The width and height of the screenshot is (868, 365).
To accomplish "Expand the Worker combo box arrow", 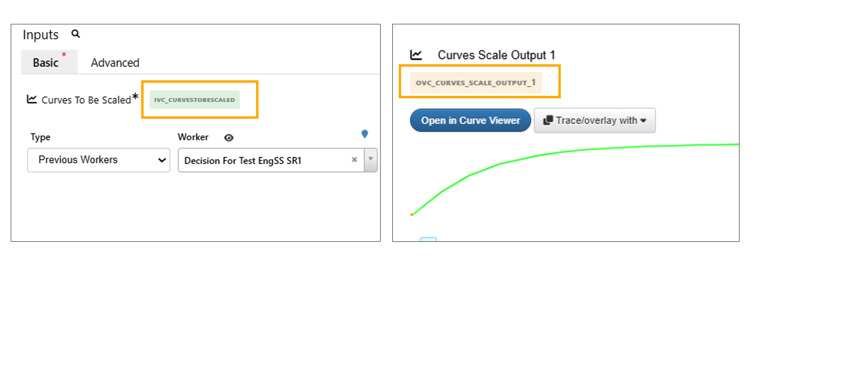I will (x=371, y=160).
